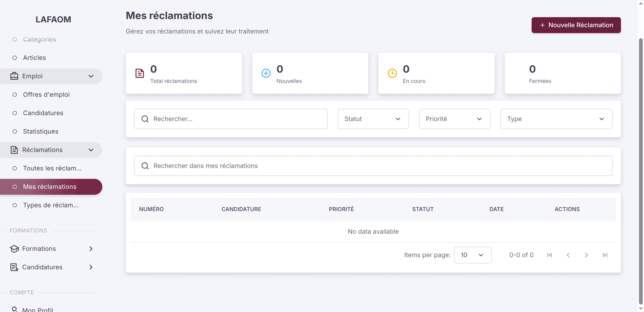Focus the Rechercher... input field
Screen dimensions: 644x312
click(x=231, y=119)
